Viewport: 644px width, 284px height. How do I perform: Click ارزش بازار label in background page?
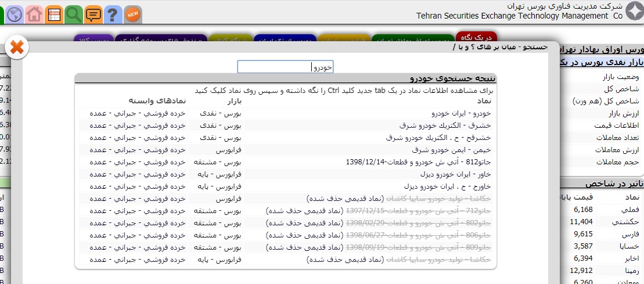click(x=623, y=113)
